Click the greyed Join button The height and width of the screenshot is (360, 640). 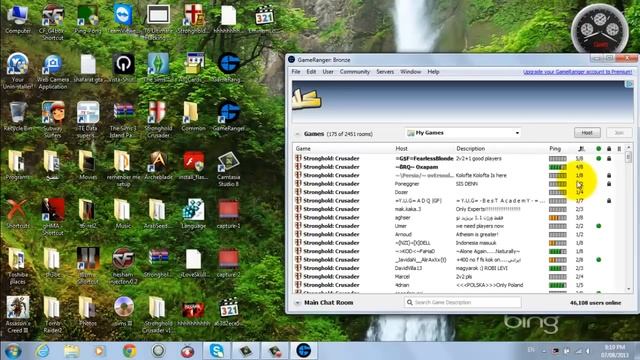coord(619,133)
